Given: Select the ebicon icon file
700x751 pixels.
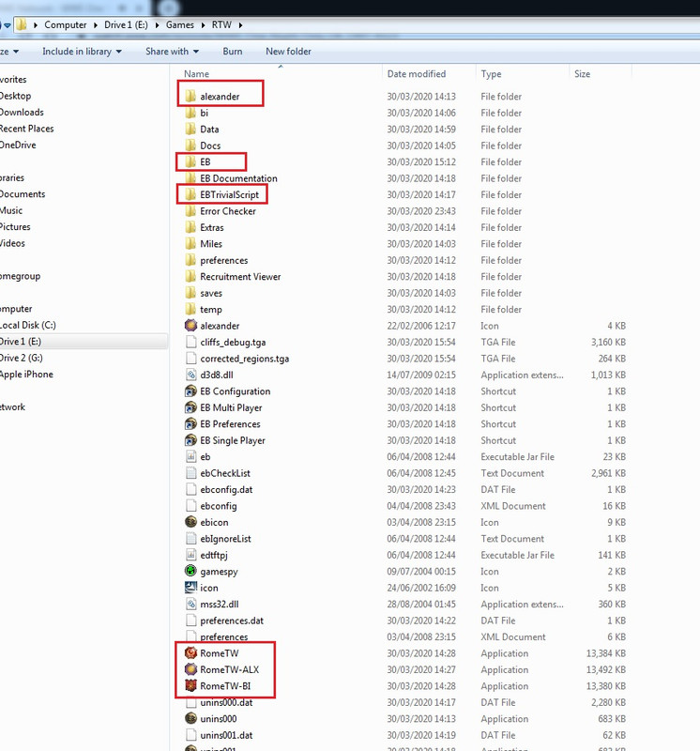Looking at the screenshot, I should click(190, 522).
